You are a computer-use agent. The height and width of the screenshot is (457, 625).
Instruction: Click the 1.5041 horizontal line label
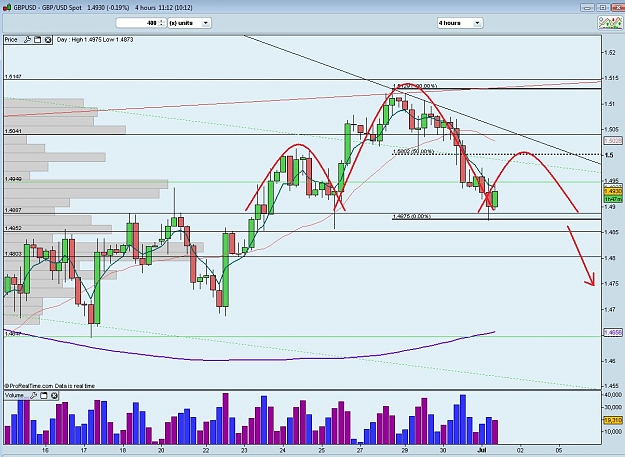(x=13, y=131)
